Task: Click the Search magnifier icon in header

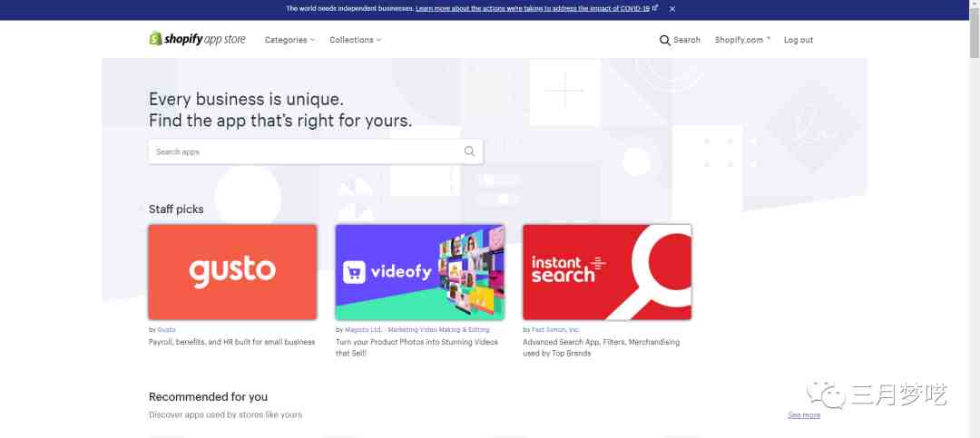Action: pos(664,40)
